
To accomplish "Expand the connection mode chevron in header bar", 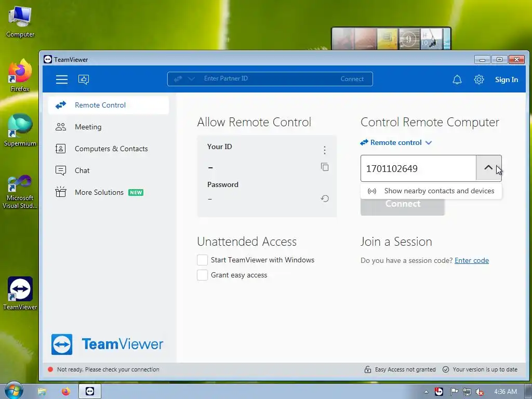I will 191,79.
